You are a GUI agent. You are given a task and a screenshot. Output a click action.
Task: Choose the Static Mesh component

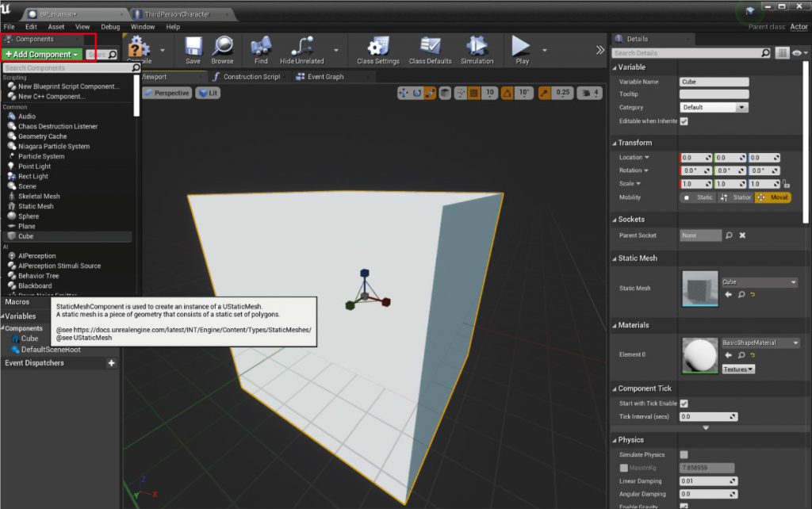coord(36,206)
